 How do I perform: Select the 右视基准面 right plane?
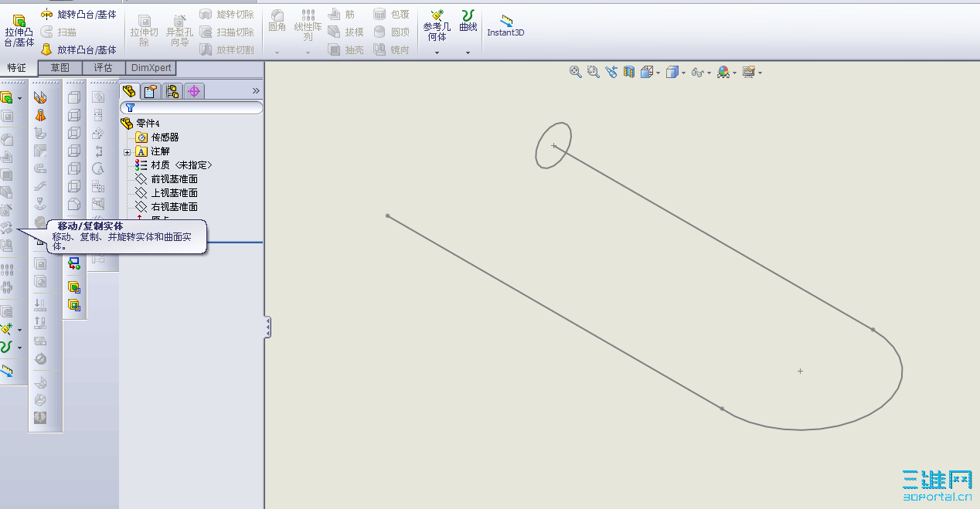(x=166, y=207)
